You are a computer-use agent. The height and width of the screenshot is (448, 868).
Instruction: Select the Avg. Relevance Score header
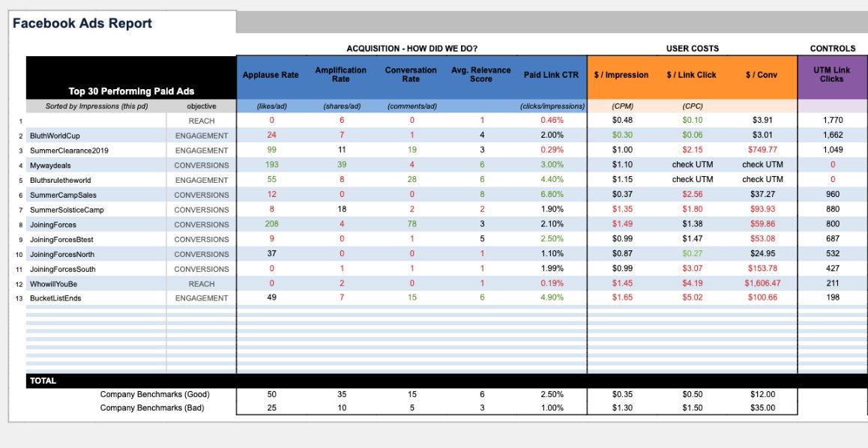[480, 74]
